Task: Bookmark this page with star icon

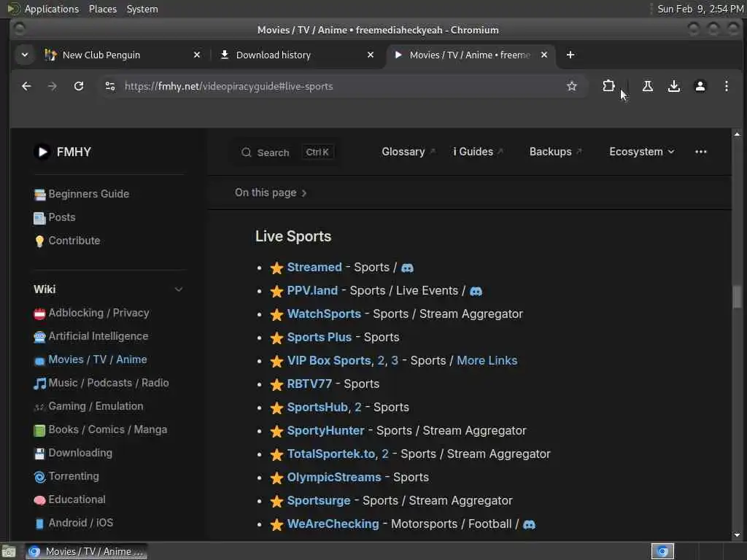Action: (x=572, y=86)
